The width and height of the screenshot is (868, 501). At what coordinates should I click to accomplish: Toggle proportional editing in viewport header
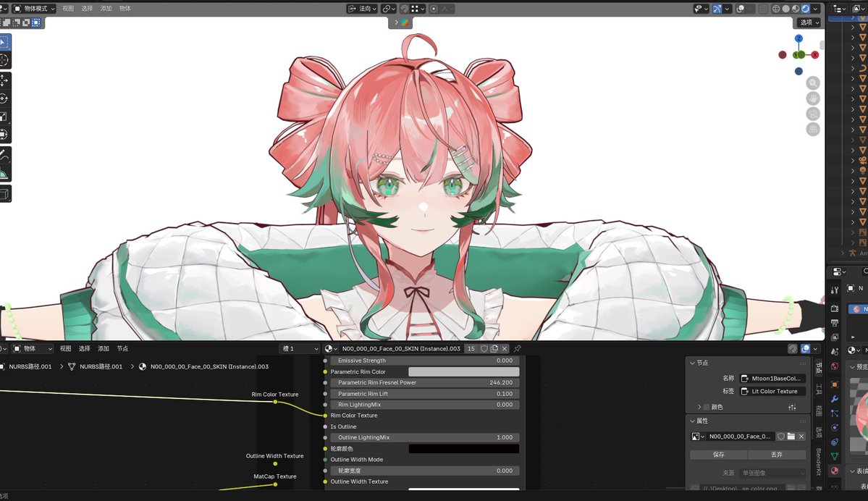[x=434, y=8]
